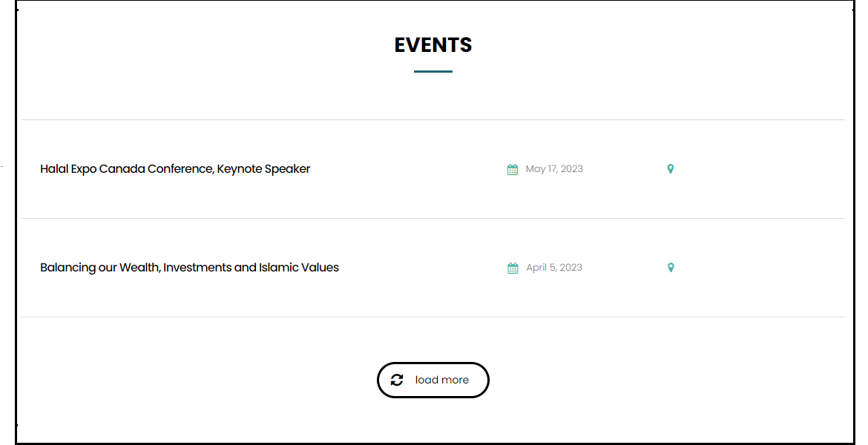Open the Halal Expo Canada Conference event
This screenshot has width=868, height=445.
pyautogui.click(x=175, y=168)
